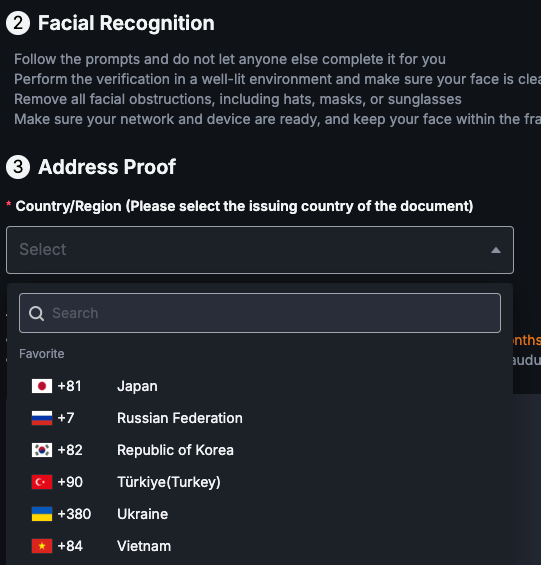541x565 pixels.
Task: Click the step 3 circle badge
Action: 18,167
